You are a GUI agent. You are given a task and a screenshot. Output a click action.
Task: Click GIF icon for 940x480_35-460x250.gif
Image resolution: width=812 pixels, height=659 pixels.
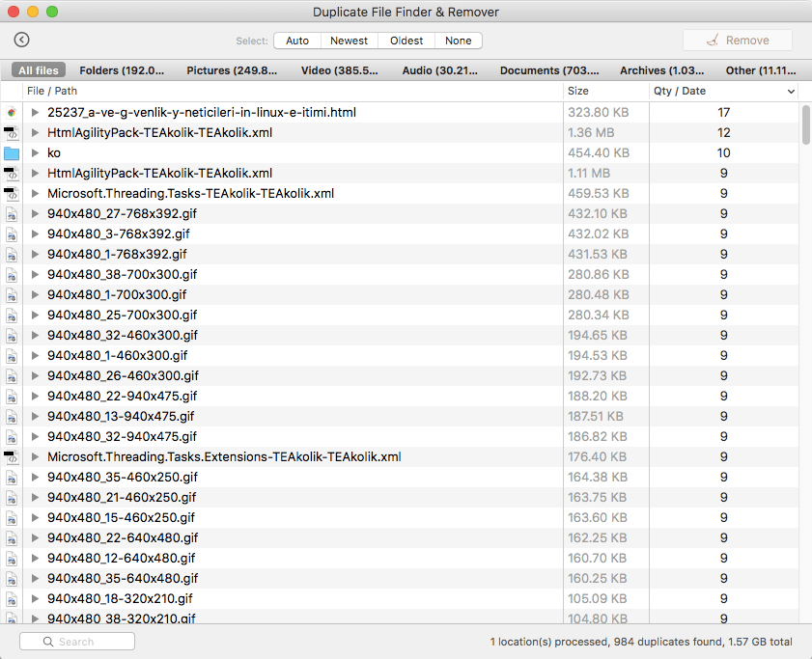[12, 478]
